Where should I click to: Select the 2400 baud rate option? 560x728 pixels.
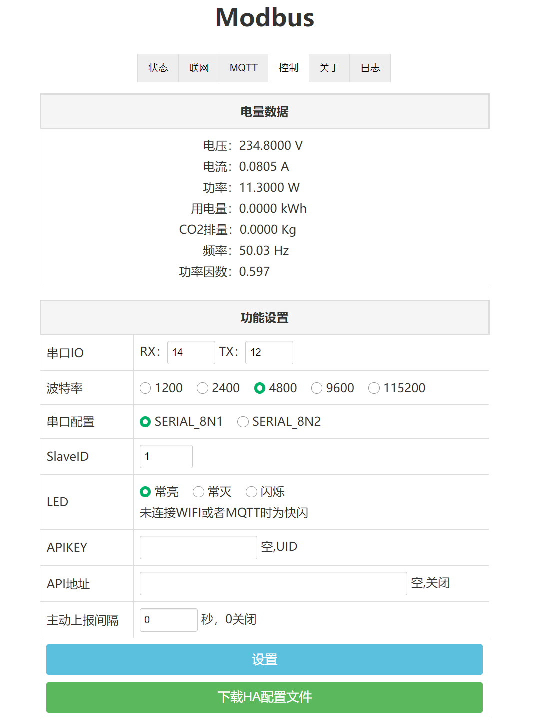tap(202, 388)
